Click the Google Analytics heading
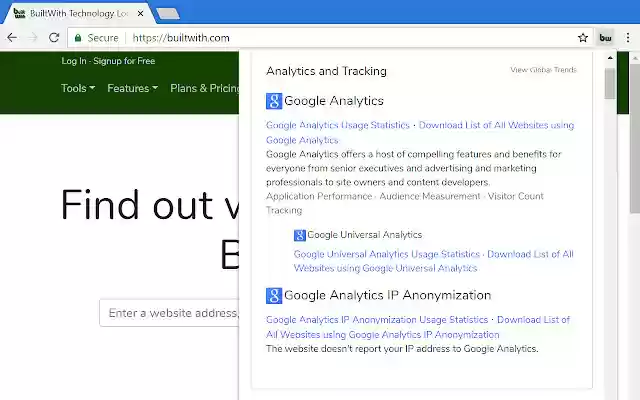Viewport: 640px width, 400px height. point(333,101)
